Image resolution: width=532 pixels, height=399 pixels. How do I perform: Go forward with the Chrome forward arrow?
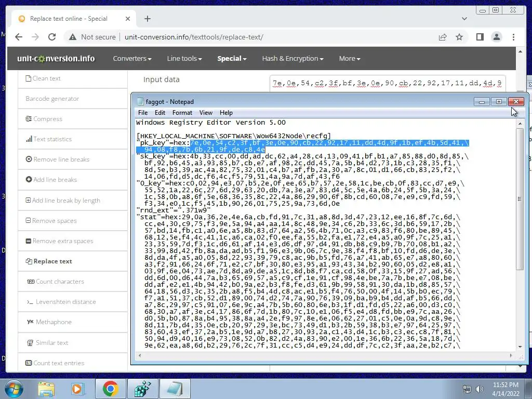click(35, 37)
